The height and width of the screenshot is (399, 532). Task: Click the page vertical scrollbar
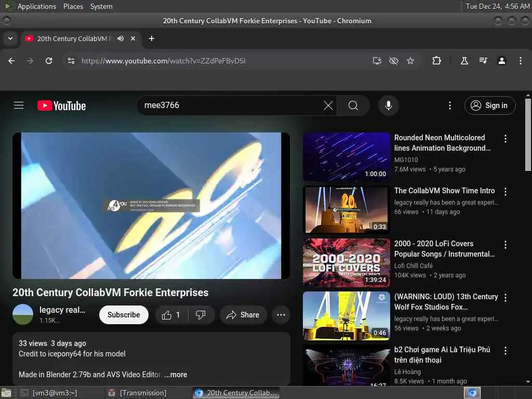pos(528,135)
